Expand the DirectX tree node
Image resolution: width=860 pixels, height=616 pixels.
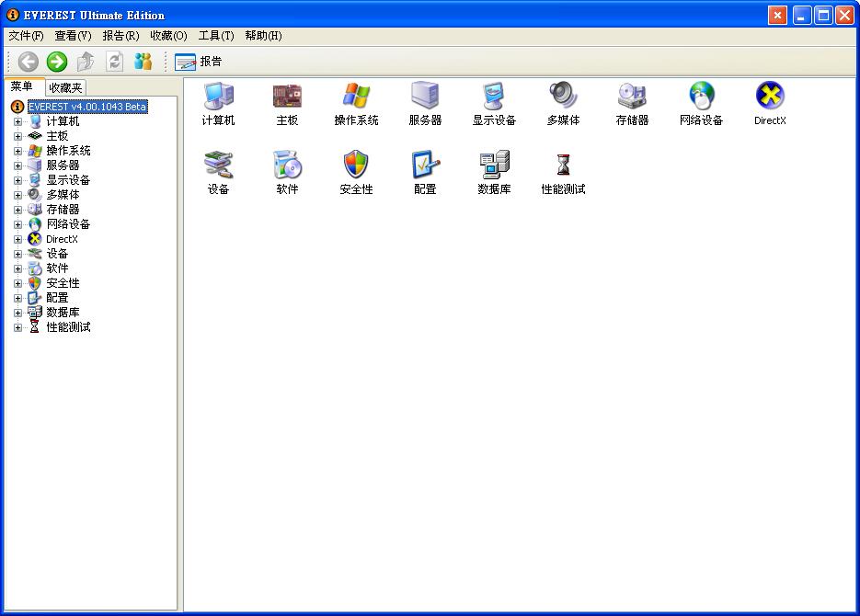coord(17,239)
